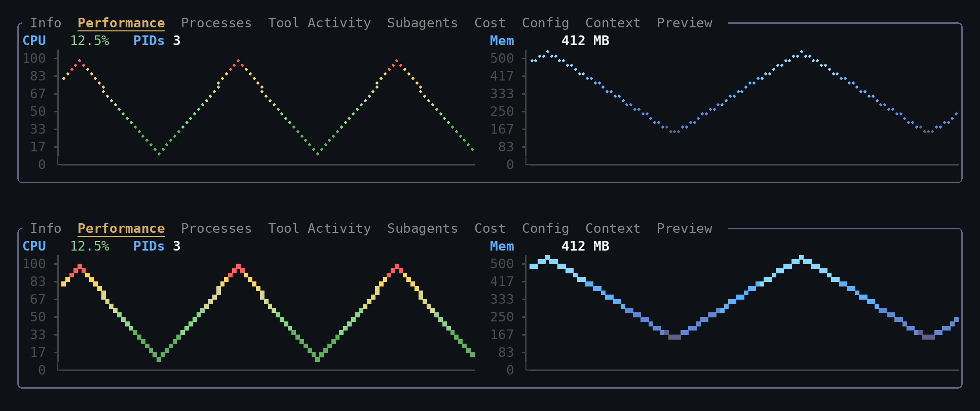Image resolution: width=980 pixels, height=411 pixels.
Task: Click the PIDs label in dotted-graph panel
Action: tap(149, 40)
